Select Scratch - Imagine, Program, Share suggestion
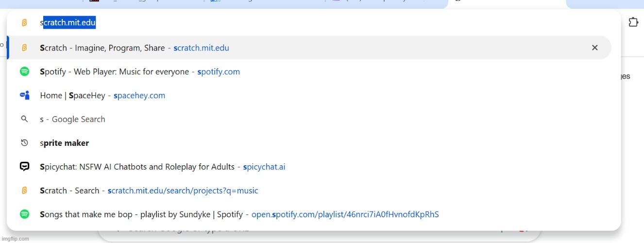 (309, 48)
